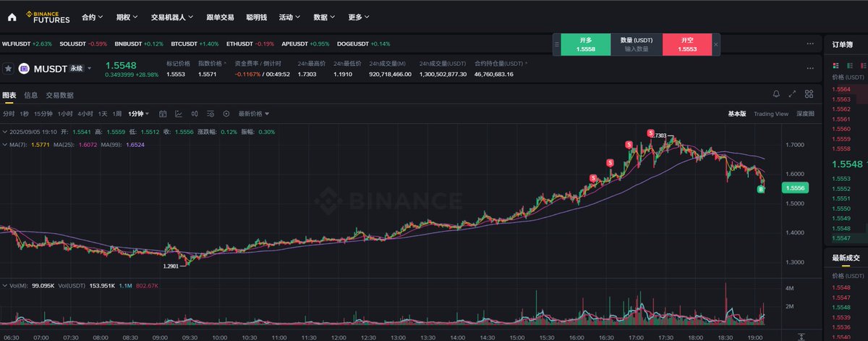Click the candlestick style icon in chart toolbar

tap(195, 114)
